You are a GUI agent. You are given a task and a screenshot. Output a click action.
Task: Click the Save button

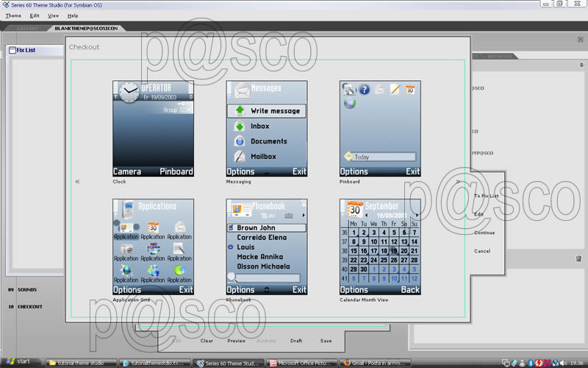326,341
